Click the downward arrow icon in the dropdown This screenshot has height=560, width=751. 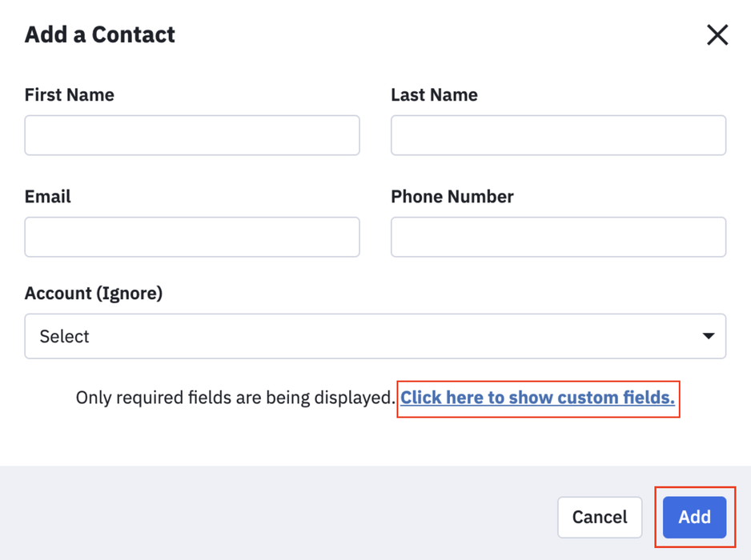708,336
